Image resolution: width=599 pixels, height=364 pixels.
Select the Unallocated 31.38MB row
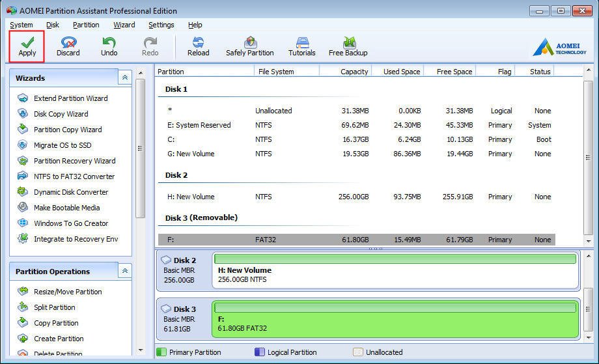tap(356, 111)
